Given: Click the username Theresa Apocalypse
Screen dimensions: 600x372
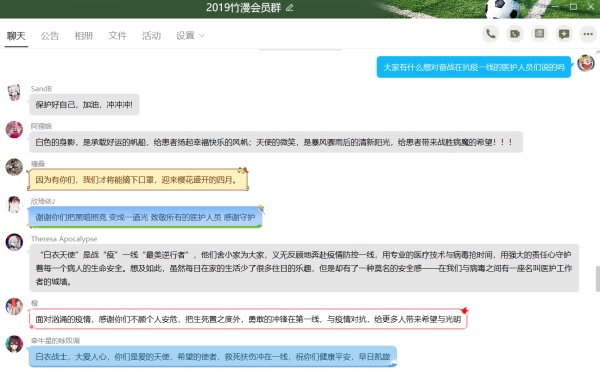Looking at the screenshot, I should 64,239.
